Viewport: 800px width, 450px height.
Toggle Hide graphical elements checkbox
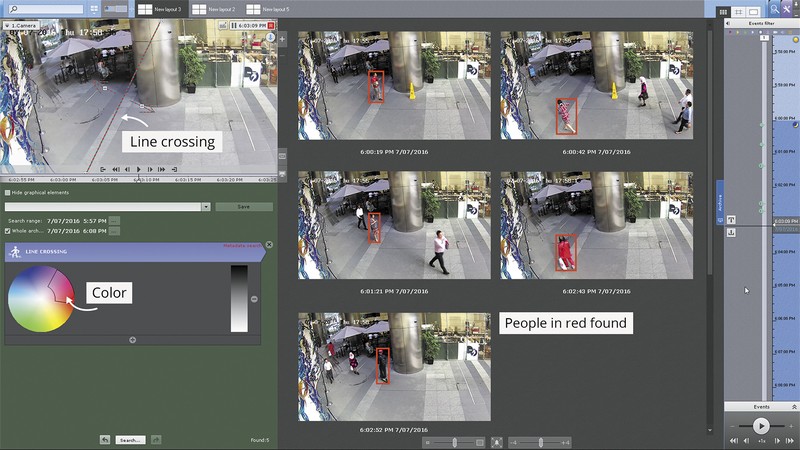point(8,192)
